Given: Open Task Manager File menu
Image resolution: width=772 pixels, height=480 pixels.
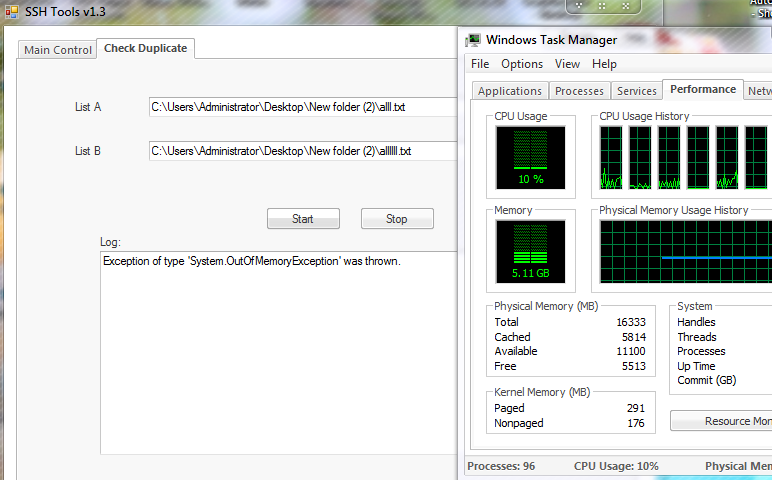Looking at the screenshot, I should coord(480,64).
